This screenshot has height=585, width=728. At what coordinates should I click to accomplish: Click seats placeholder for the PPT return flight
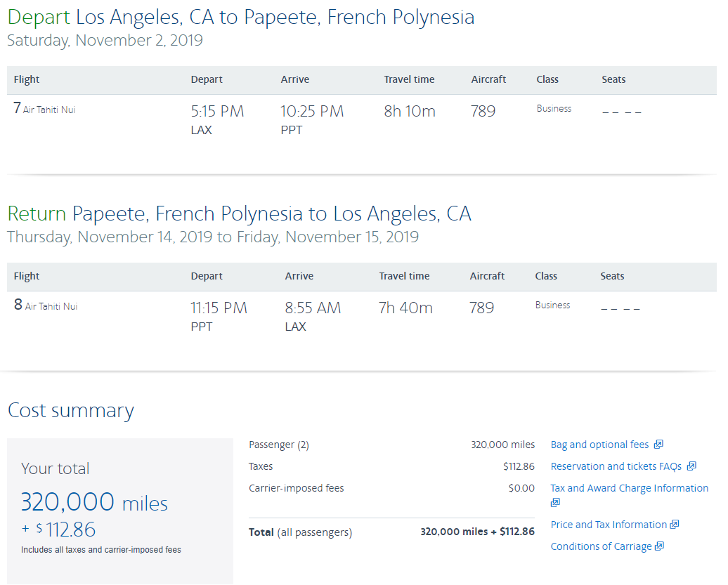pyautogui.click(x=620, y=308)
